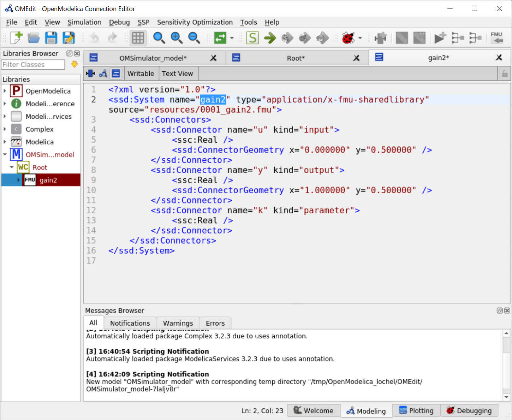
Task: Click Simulate with Animation icon
Action: [322, 38]
